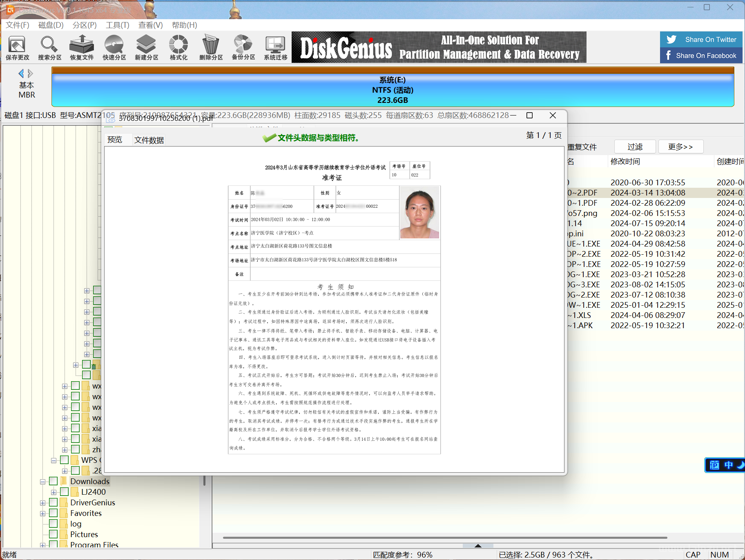Click the Search Partition (搜索分区) icon
The height and width of the screenshot is (560, 745).
(49, 47)
